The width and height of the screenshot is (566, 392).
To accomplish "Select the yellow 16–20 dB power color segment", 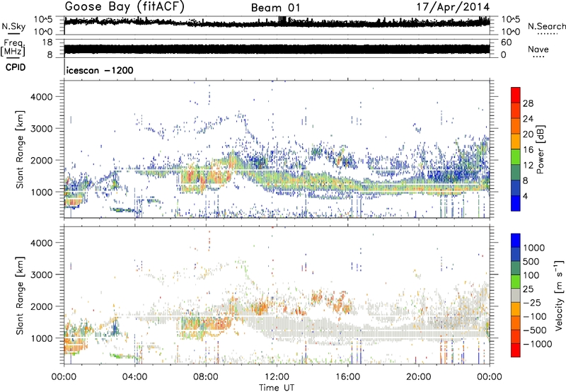I will 516,141.
